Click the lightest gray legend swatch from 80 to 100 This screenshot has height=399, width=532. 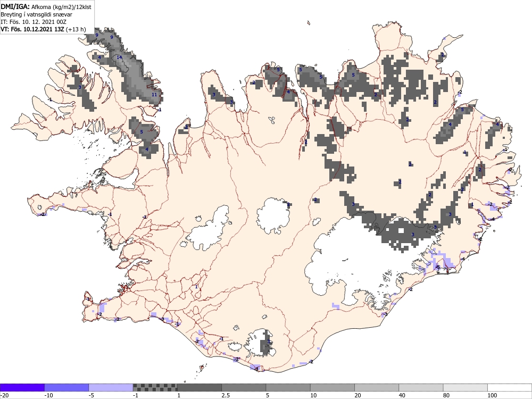coord(465,387)
